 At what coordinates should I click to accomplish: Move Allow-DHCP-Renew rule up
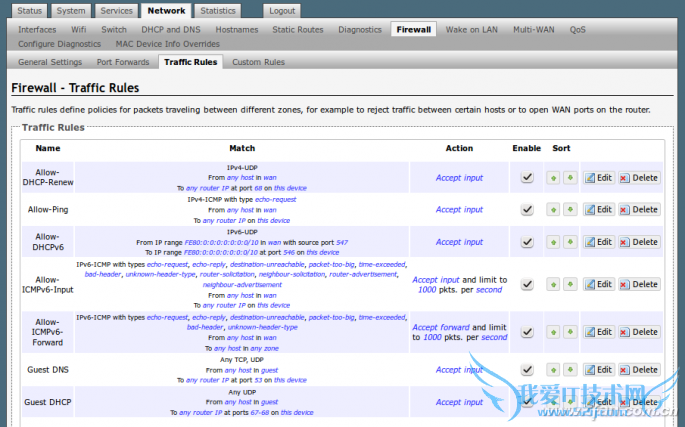(553, 178)
